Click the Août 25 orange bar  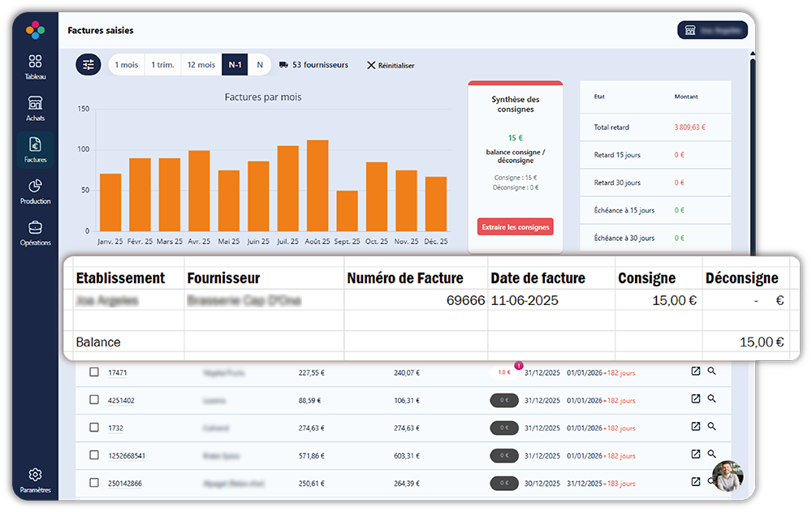(x=317, y=185)
